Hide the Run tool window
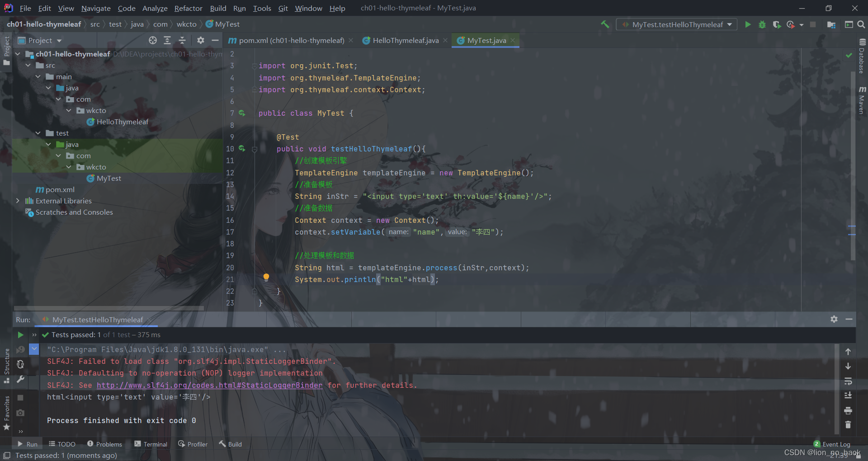Screen dimensions: 868x461 point(849,319)
